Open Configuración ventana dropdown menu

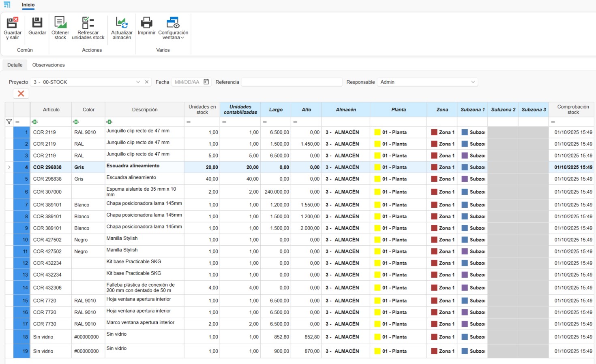[x=173, y=28]
